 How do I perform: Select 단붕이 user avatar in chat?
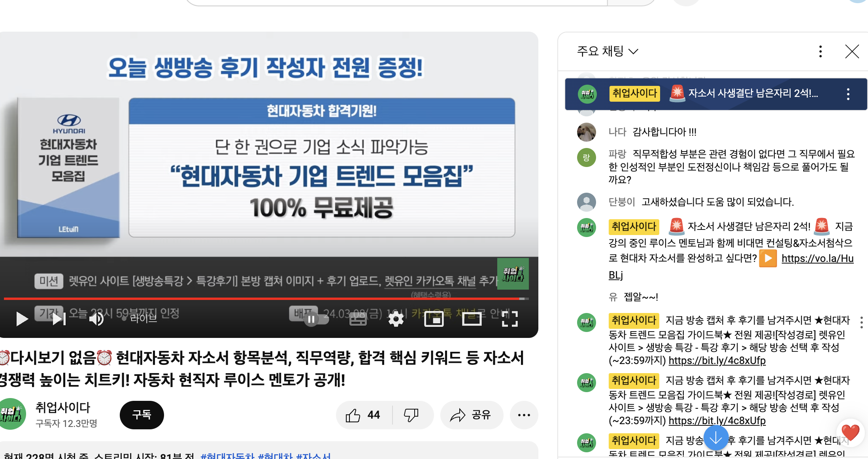pyautogui.click(x=587, y=202)
